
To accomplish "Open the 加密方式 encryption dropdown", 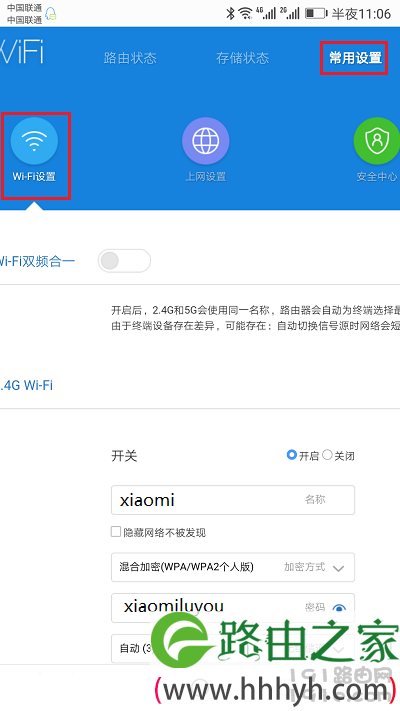I will 233,567.
